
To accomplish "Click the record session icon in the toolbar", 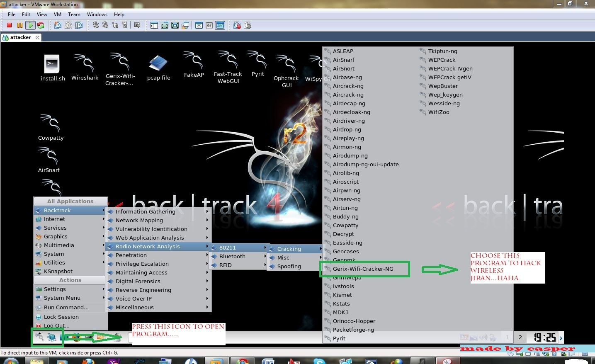I will coord(237,25).
